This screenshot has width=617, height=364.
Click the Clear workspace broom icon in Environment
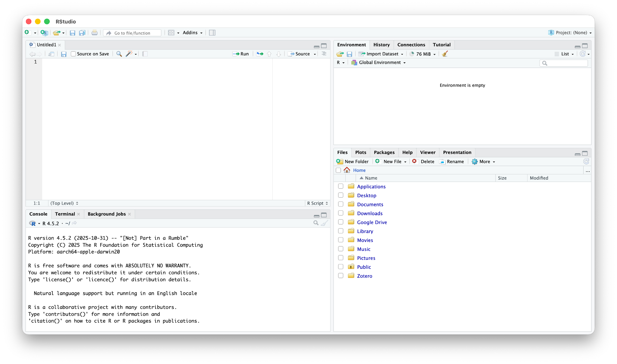pyautogui.click(x=445, y=54)
